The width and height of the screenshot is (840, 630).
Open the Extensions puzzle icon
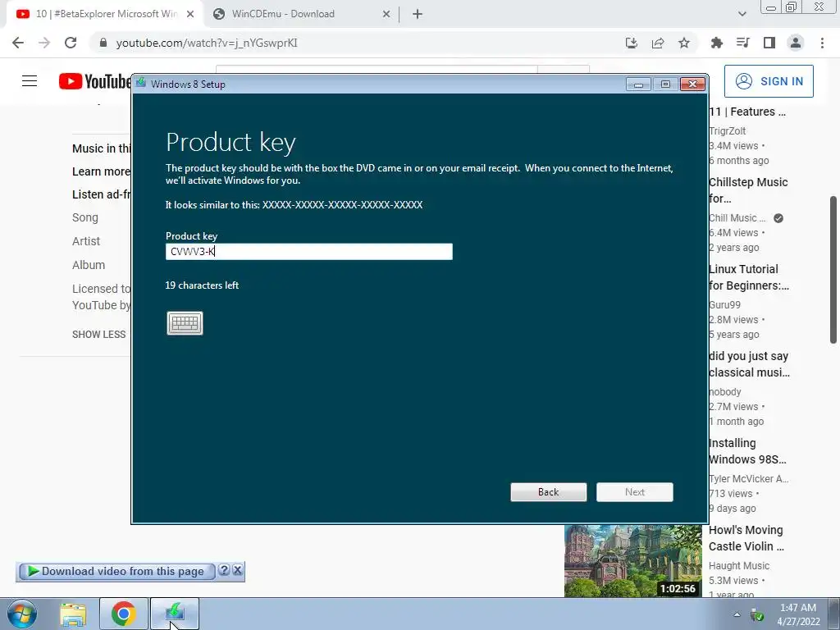point(717,43)
